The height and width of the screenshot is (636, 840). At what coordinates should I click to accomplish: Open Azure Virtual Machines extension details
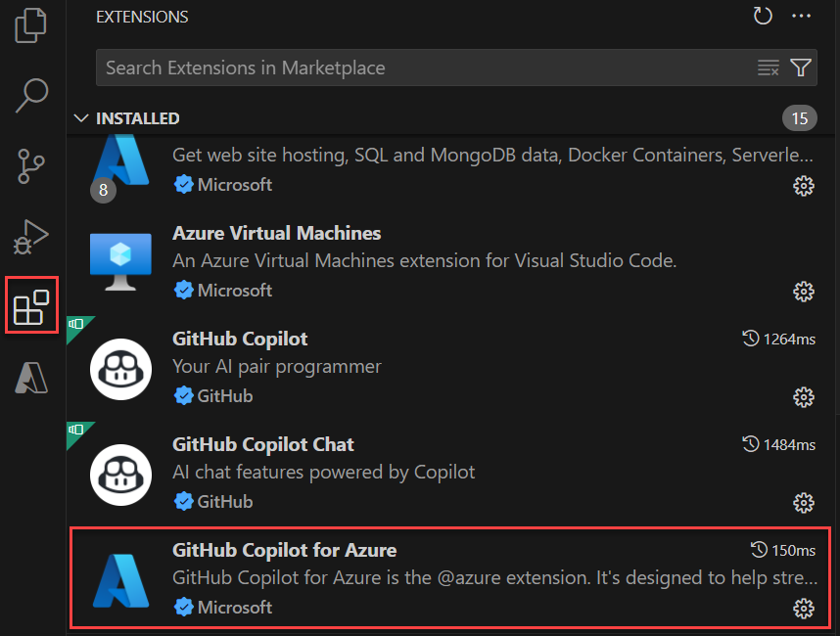tap(276, 234)
